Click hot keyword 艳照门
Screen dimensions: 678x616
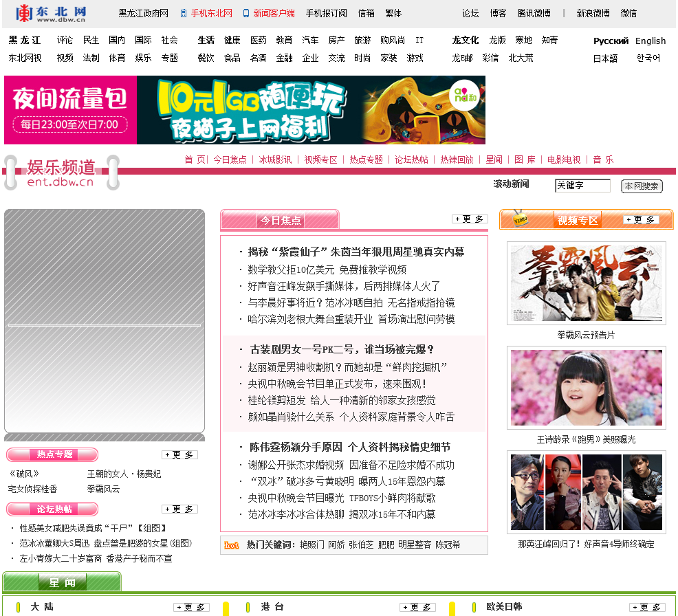pos(311,544)
